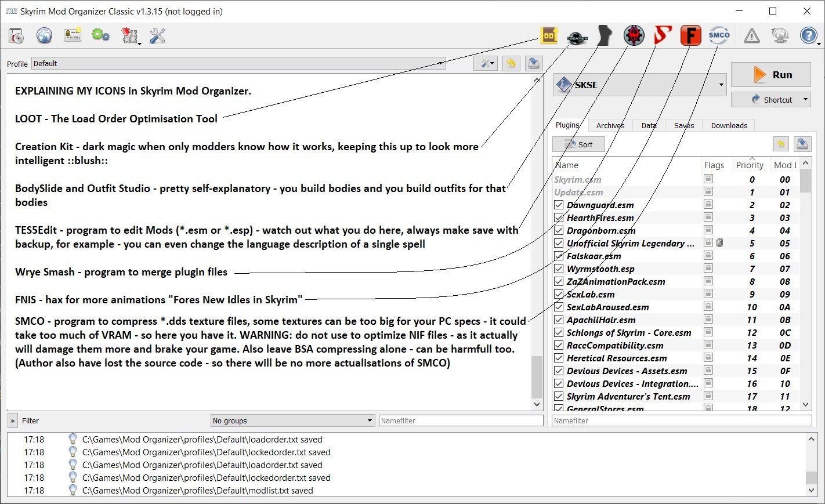The image size is (825, 504).
Task: Uncheck the HearthFires.esm plugin
Action: (559, 217)
